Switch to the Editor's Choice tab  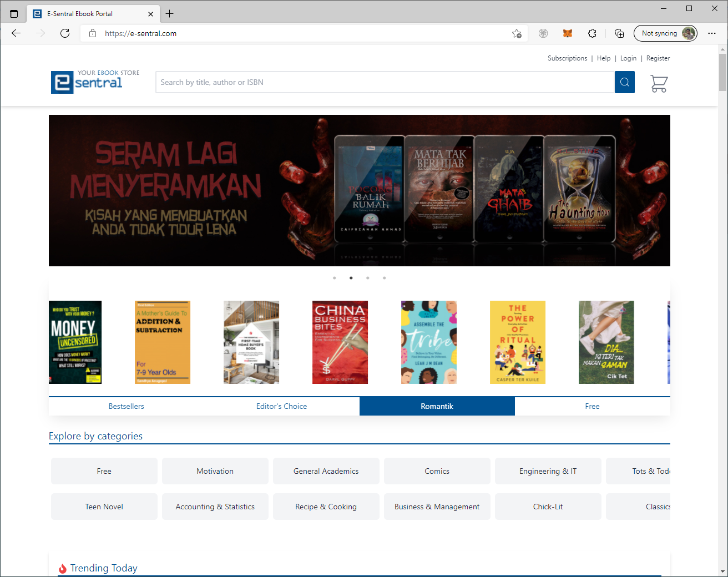(282, 406)
